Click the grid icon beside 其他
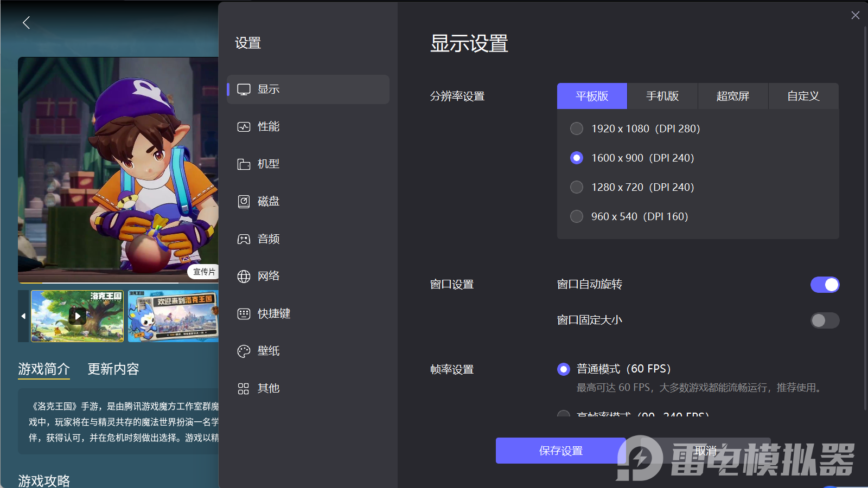This screenshot has height=488, width=868. click(244, 389)
